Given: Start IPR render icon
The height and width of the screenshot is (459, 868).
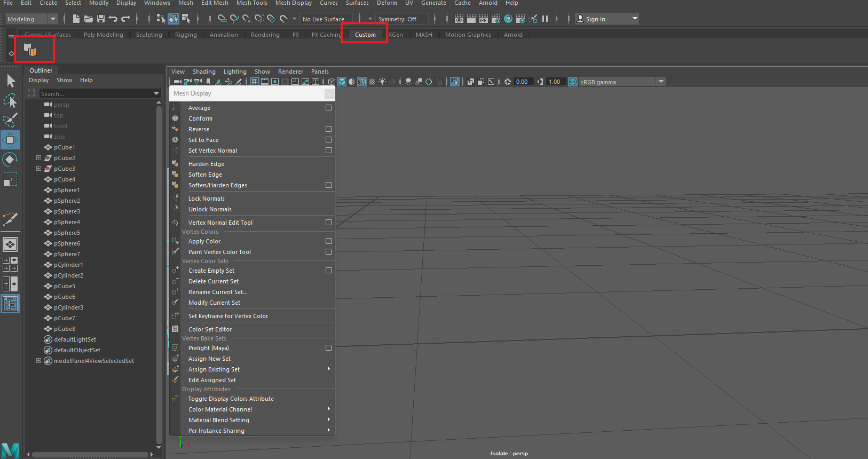Looking at the screenshot, I should (484, 19).
